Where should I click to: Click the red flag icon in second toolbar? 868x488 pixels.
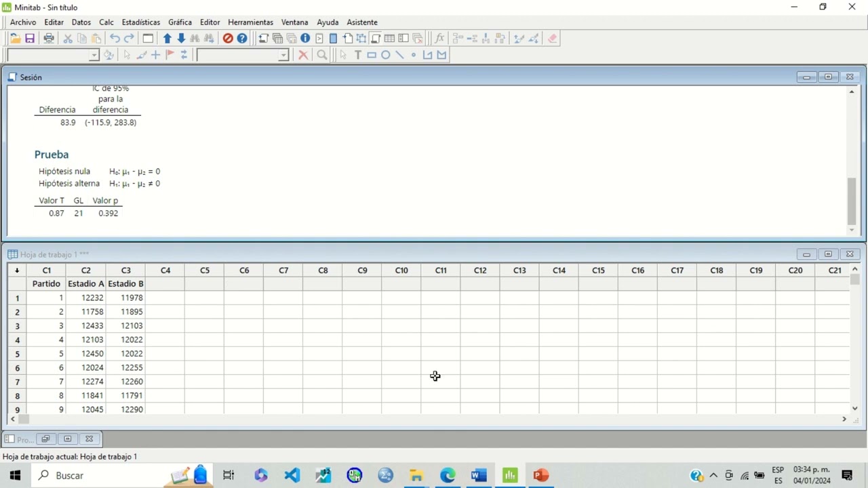[170, 55]
